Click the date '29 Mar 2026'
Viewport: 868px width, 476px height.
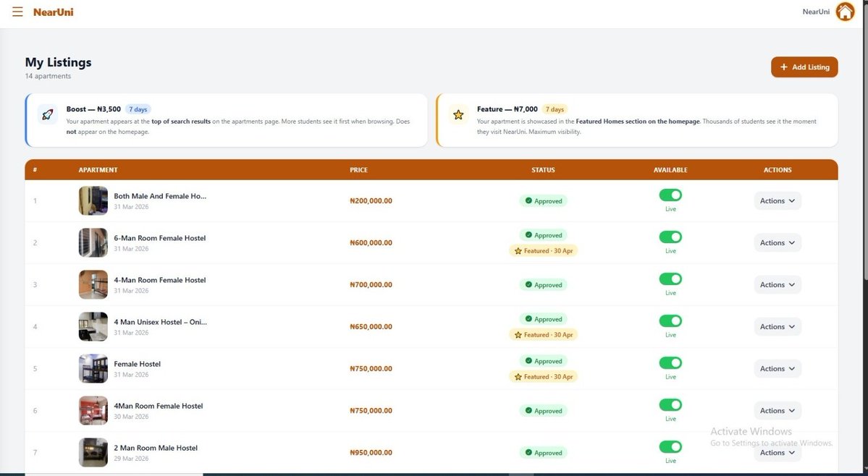pyautogui.click(x=131, y=459)
